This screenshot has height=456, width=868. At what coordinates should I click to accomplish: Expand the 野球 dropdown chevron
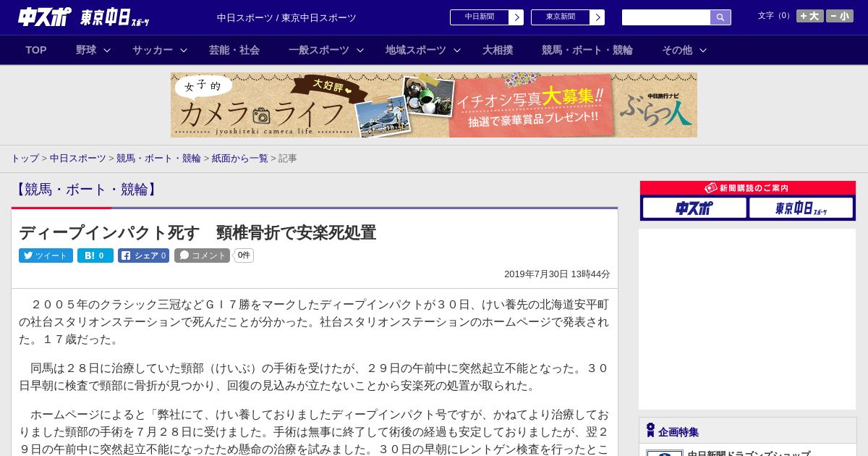(x=107, y=51)
